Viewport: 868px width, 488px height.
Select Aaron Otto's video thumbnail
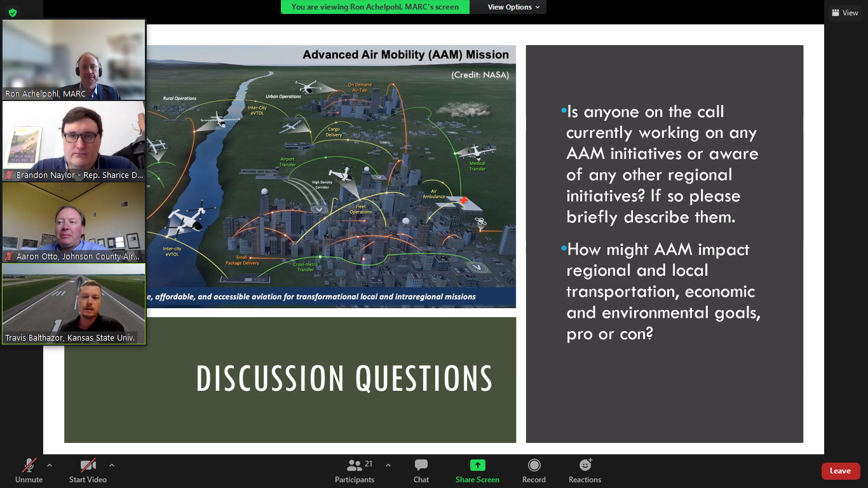pyautogui.click(x=74, y=222)
